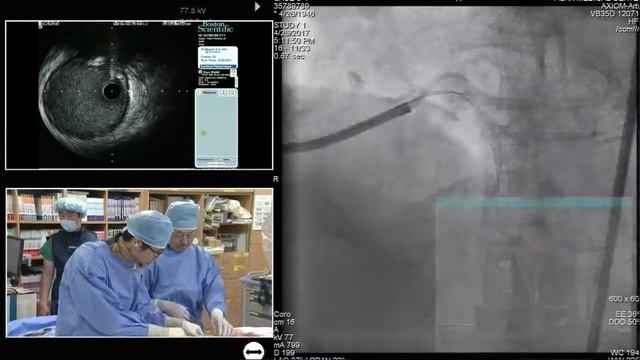
Task: Click the '16 - 11/33' frame counter
Action: click(292, 49)
